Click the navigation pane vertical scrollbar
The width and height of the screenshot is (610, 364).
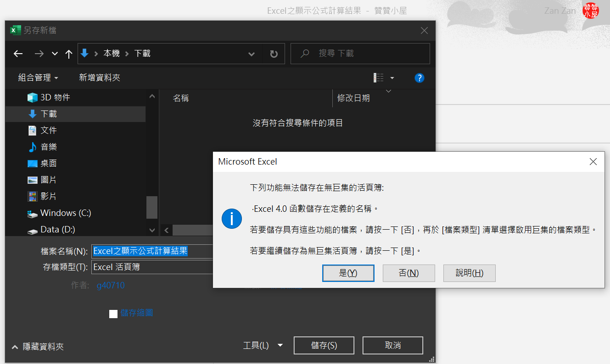click(152, 207)
